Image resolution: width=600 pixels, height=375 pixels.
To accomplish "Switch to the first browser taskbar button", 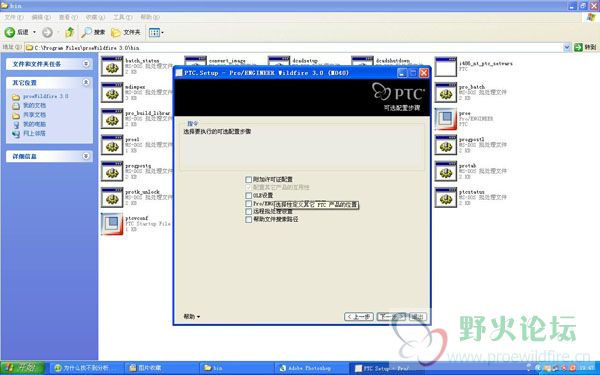I will [x=86, y=368].
